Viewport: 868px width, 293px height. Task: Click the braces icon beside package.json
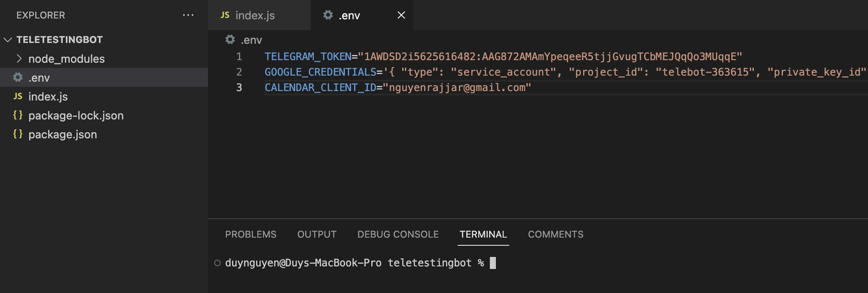tap(18, 134)
